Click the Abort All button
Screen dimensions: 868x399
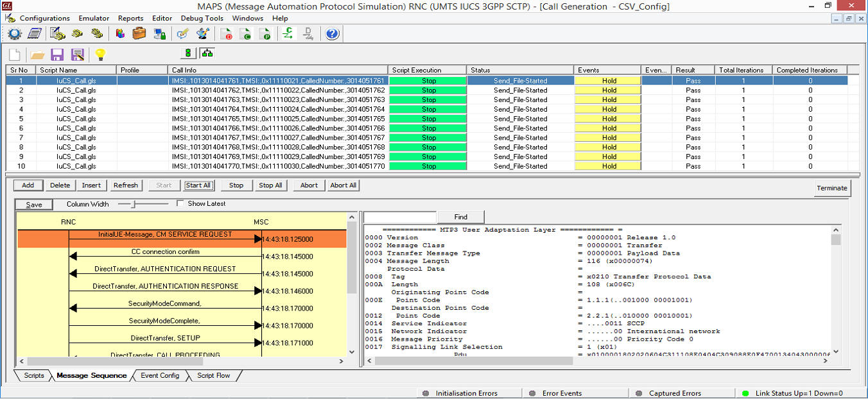343,185
